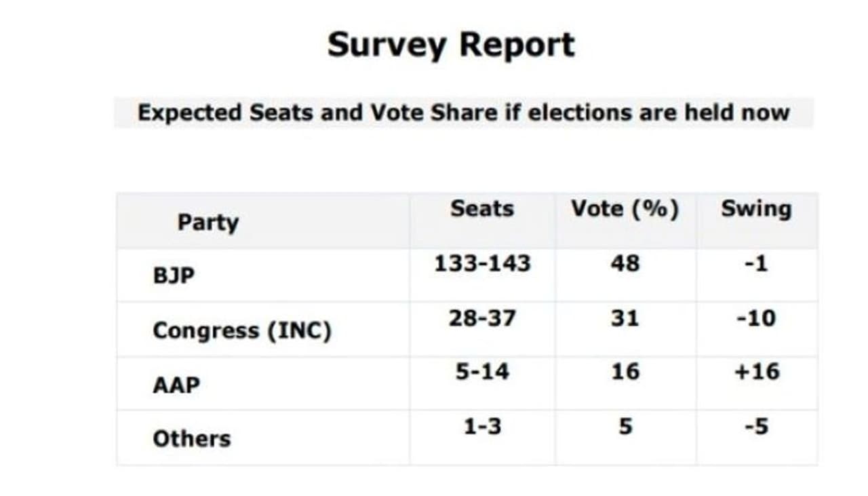Select the Others swing value -5
Screen dimensions: 868x496
[756, 426]
